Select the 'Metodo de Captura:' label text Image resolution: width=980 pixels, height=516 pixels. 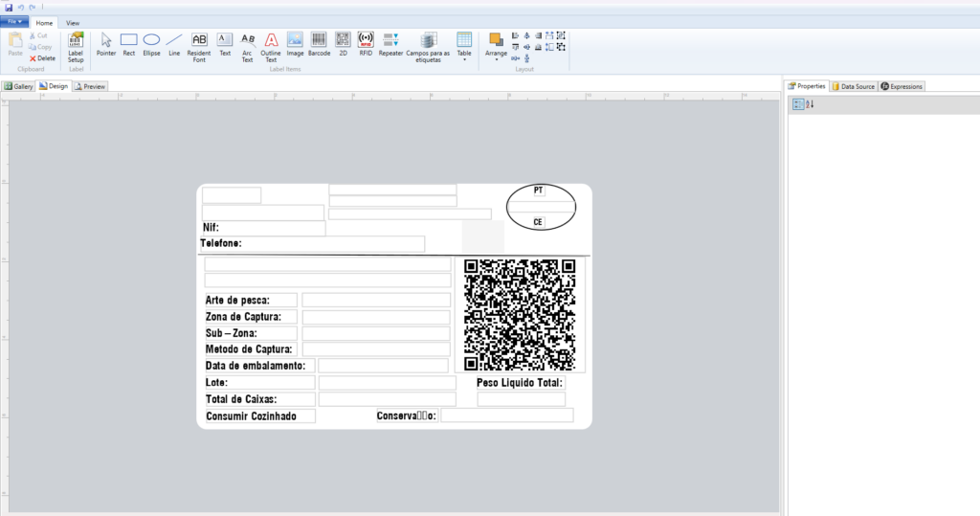click(251, 349)
